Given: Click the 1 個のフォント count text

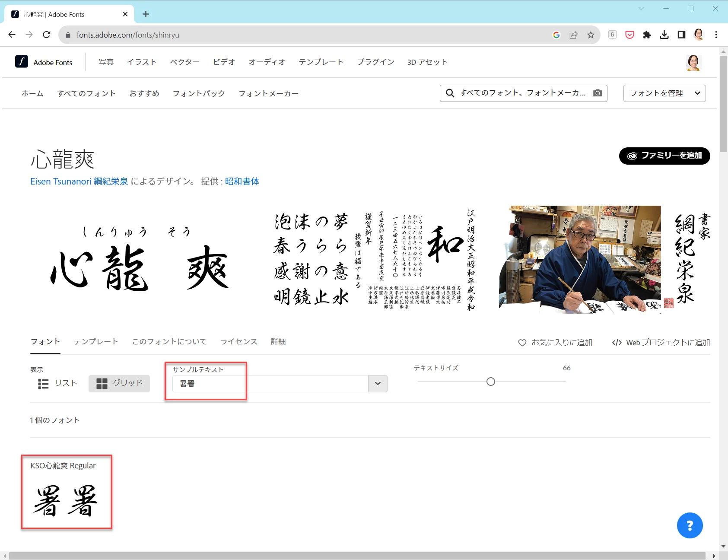Looking at the screenshot, I should click(55, 420).
